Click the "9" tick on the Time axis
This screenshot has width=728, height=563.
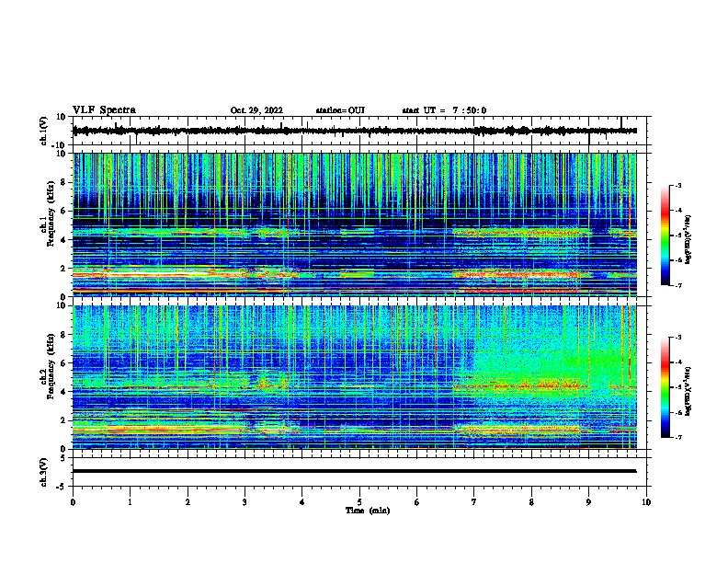(588, 502)
